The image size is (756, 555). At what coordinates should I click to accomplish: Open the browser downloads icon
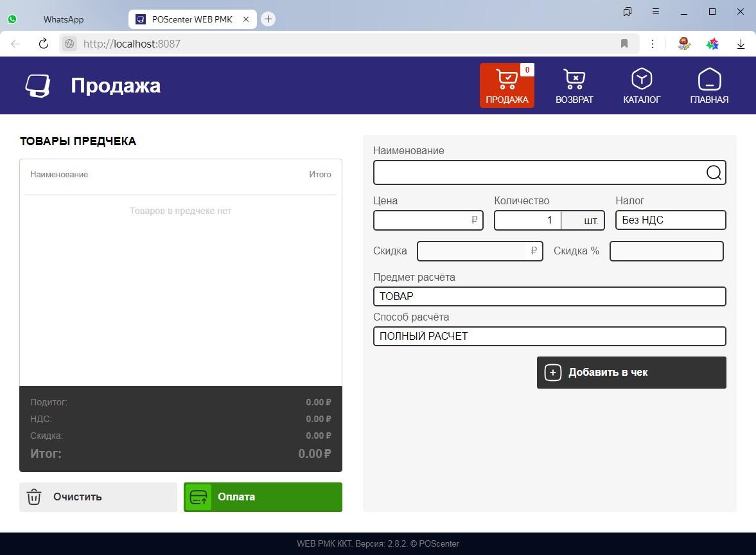coord(741,44)
